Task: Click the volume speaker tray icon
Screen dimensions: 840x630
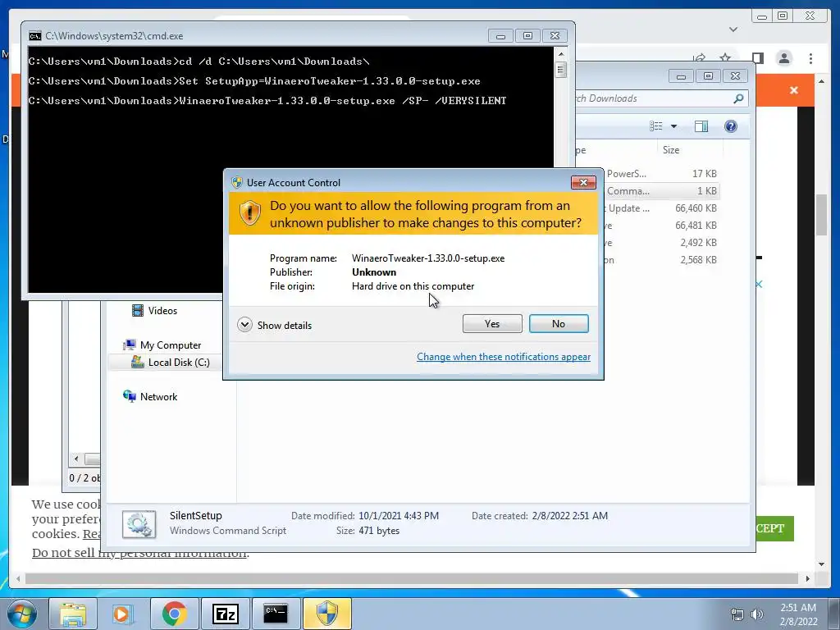Action: pos(756,614)
